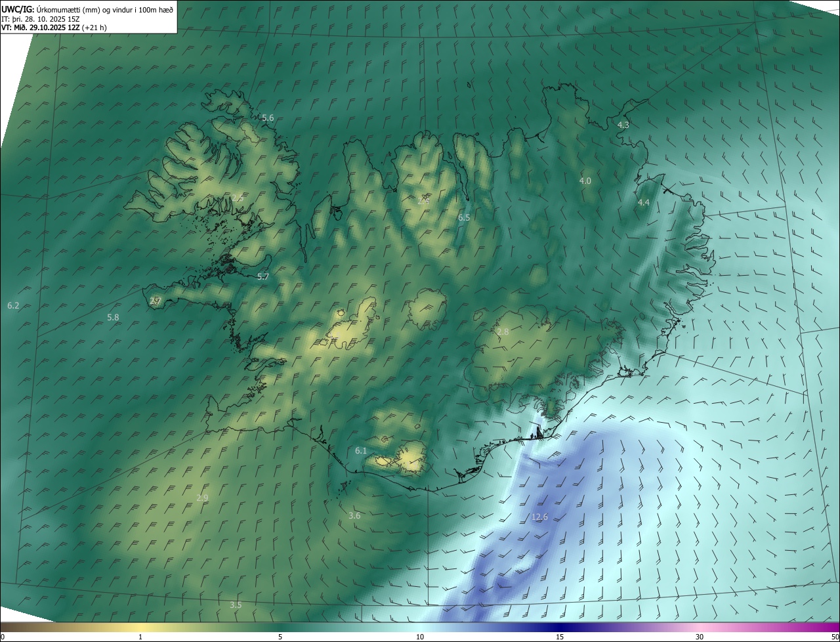The width and height of the screenshot is (840, 642).
Task: Click the 6.5 value label in the north
Action: coord(464,217)
